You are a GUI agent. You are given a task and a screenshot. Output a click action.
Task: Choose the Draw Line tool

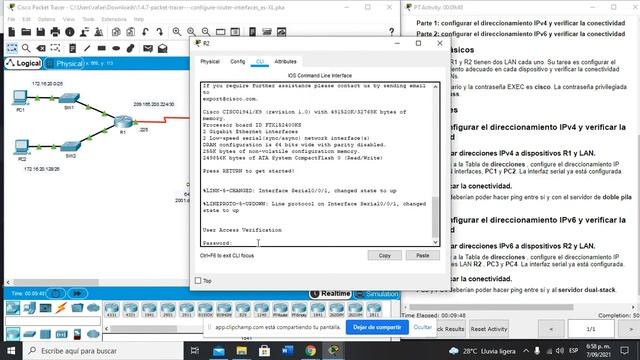pos(87,48)
